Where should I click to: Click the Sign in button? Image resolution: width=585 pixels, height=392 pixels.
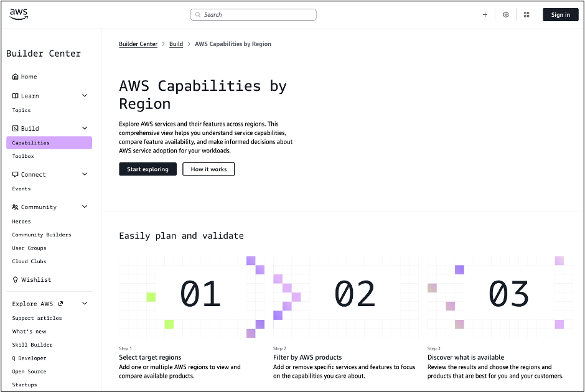point(560,15)
